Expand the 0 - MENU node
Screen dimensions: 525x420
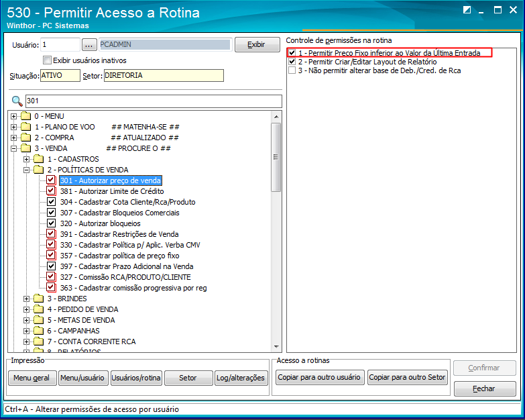click(13, 116)
